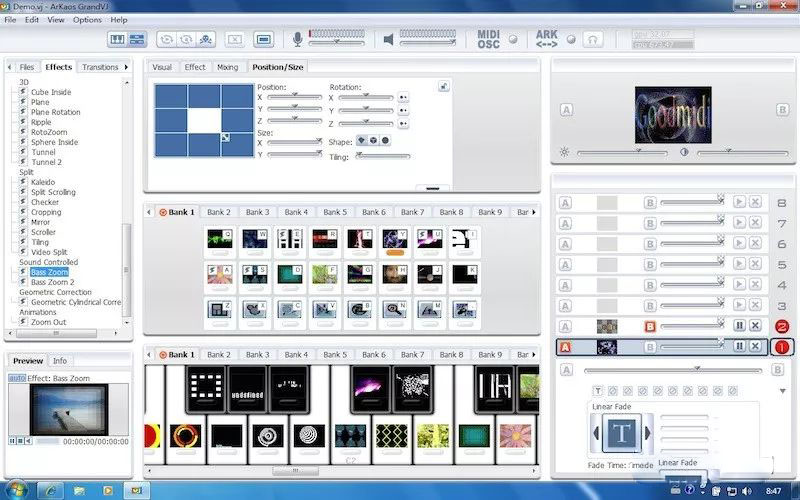Toggle A button on layer 8
The height and width of the screenshot is (500, 800).
click(565, 203)
